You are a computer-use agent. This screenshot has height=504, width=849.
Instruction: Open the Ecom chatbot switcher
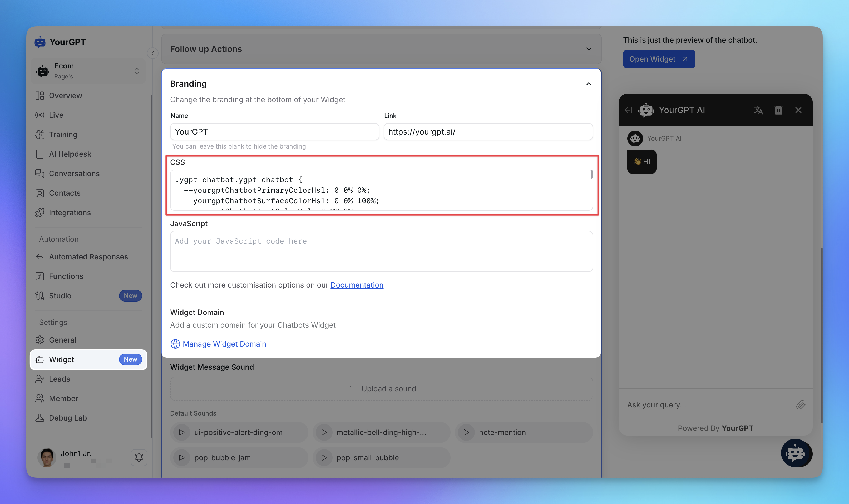[88, 71]
